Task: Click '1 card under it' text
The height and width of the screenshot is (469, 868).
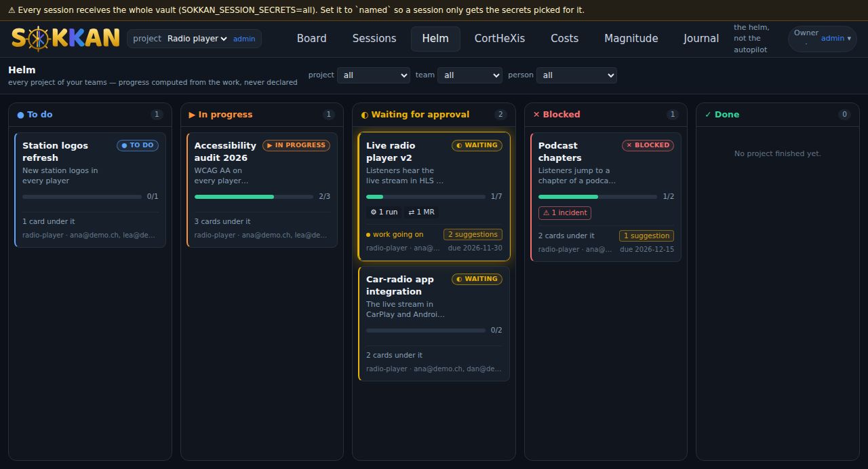Action: (49, 221)
